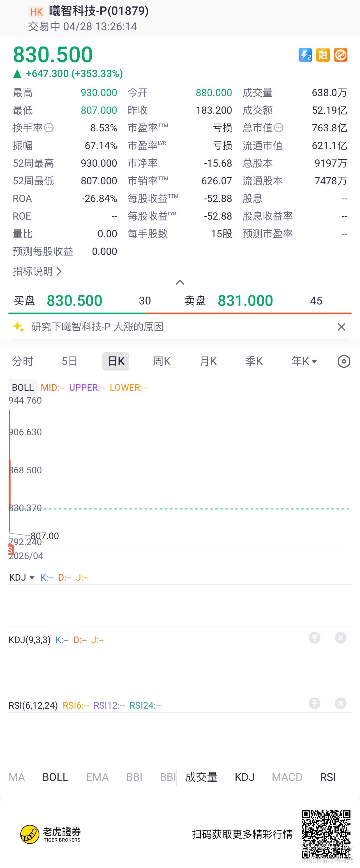Tap the info bubble beside 换手率
Screen dimensions: 360x868
click(x=49, y=128)
